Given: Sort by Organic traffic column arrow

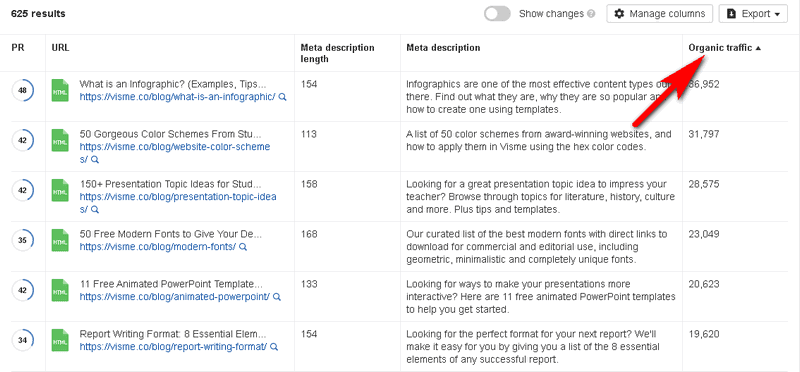Looking at the screenshot, I should click(758, 48).
